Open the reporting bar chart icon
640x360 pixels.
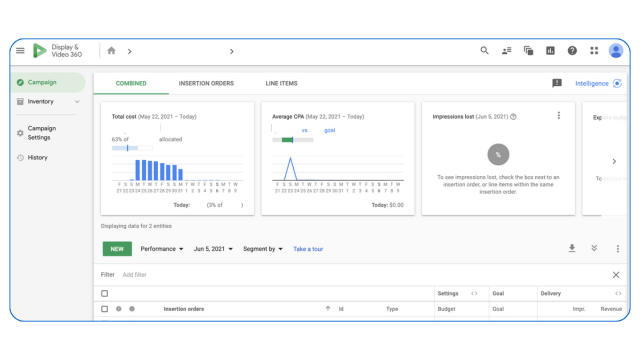(x=550, y=51)
